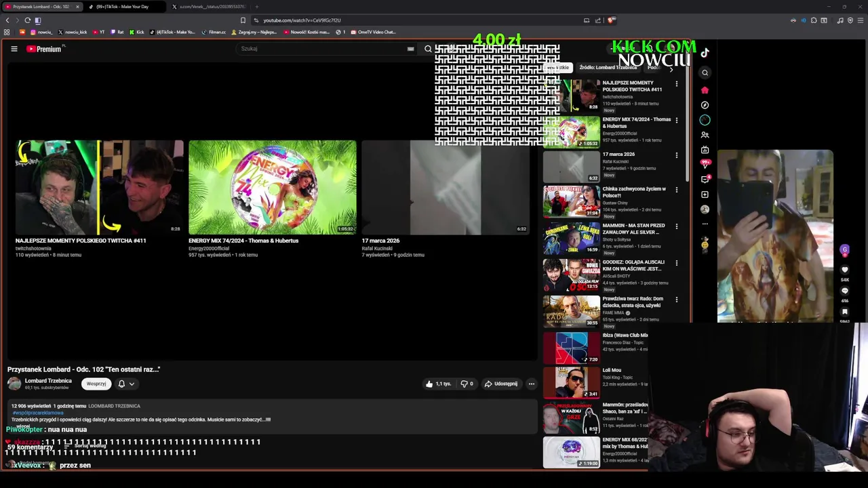Open TikTok messages inbox icon
Image resolution: width=868 pixels, height=488 pixels.
click(x=705, y=180)
